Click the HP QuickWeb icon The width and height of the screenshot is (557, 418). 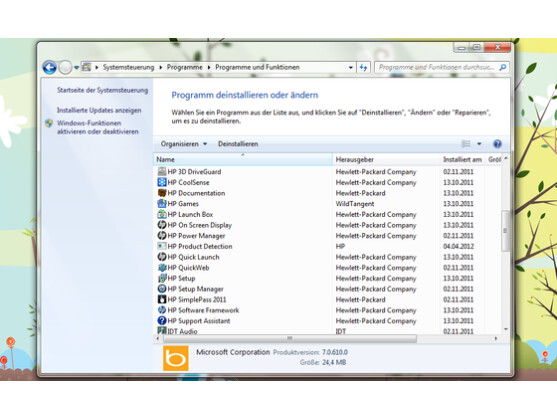click(x=162, y=267)
